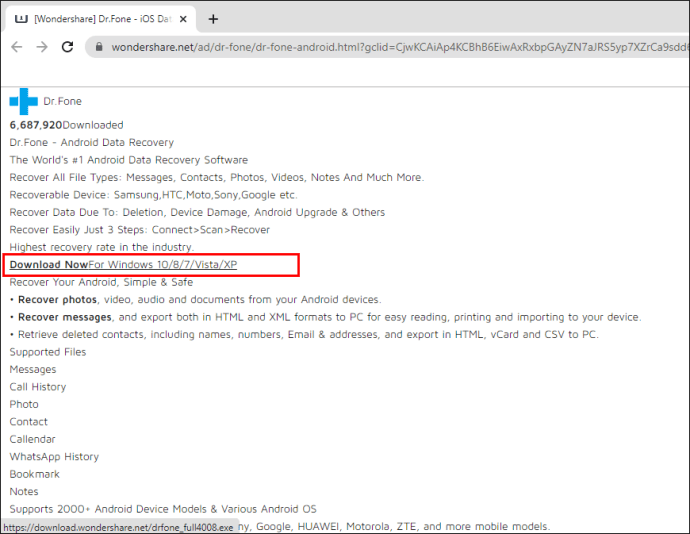Click the Dr.Fone blue cross logo
690x534 pixels.
coord(24,101)
